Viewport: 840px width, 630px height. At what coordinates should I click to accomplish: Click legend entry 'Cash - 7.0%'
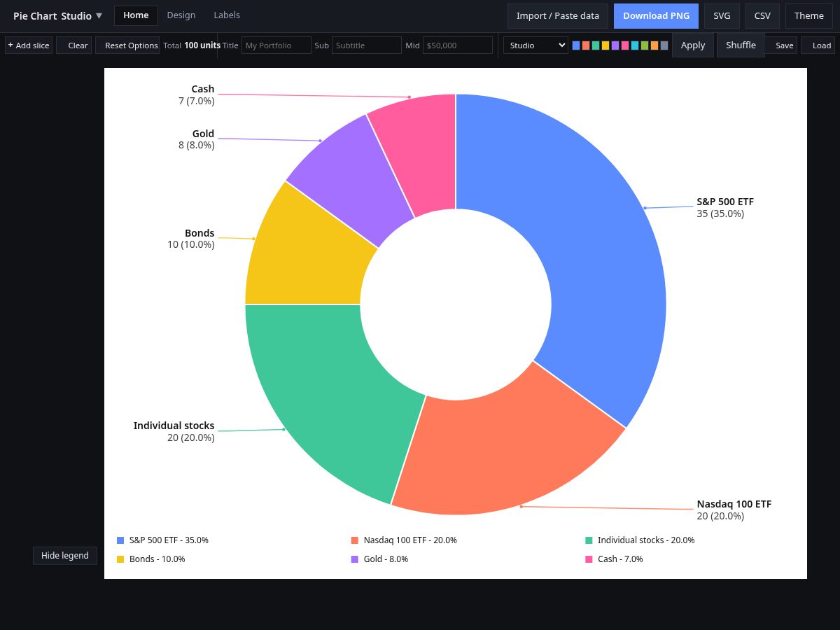(614, 559)
